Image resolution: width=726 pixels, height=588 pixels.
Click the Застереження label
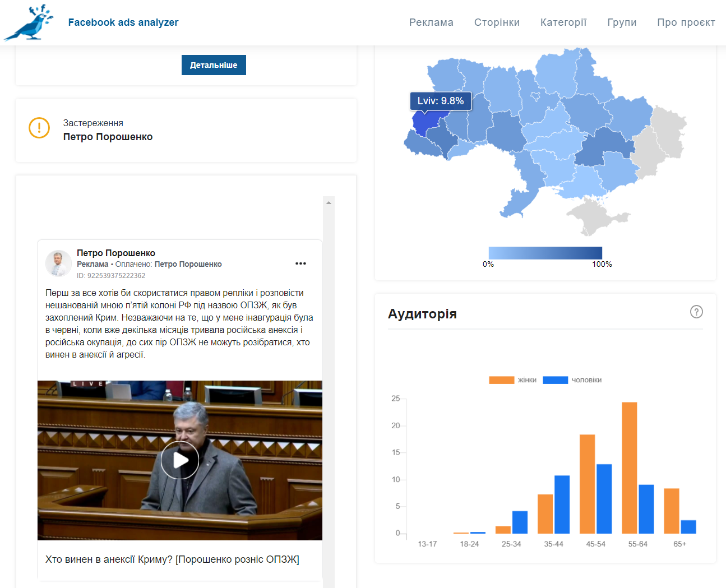tap(93, 123)
